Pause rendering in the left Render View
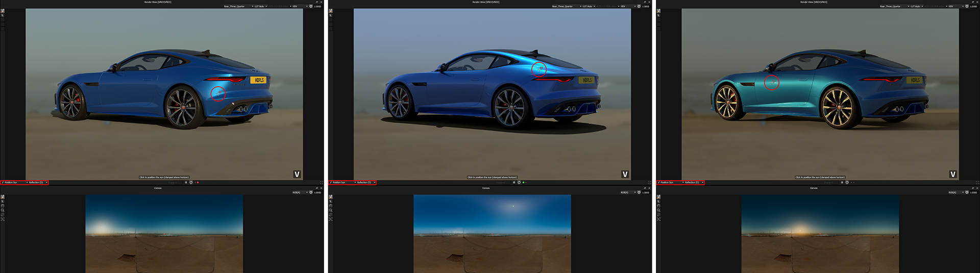This screenshot has height=273, width=980. pyautogui.click(x=186, y=182)
